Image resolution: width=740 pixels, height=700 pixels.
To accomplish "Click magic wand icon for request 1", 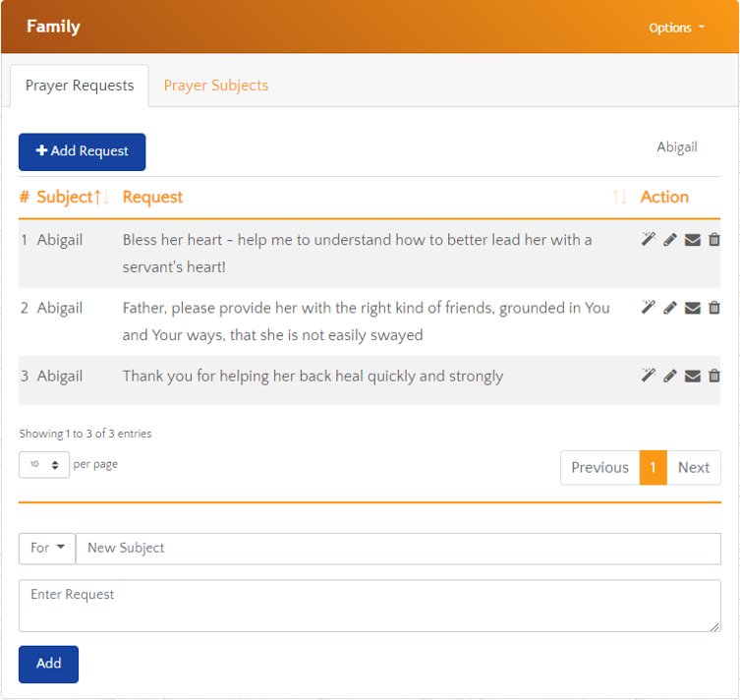I will click(x=649, y=240).
